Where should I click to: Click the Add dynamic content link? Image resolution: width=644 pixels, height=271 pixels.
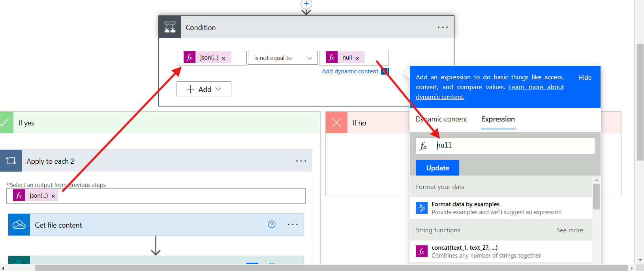click(350, 71)
